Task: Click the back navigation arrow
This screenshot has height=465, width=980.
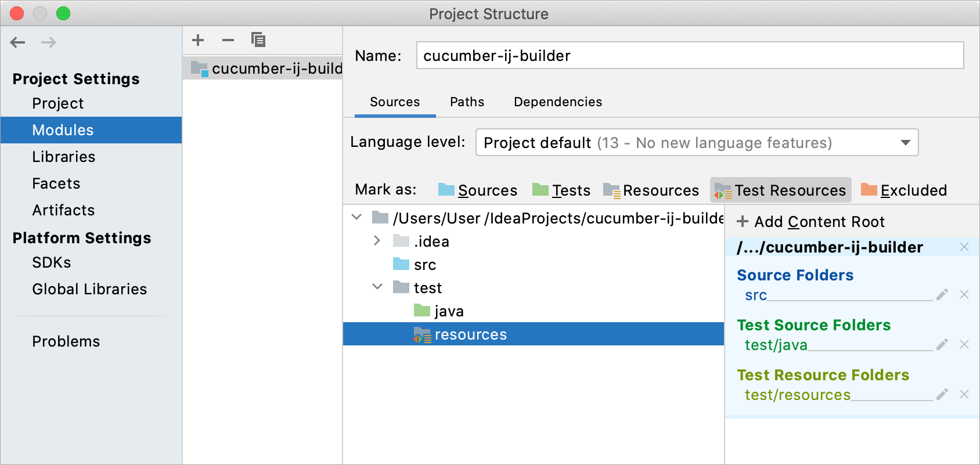Action: [18, 42]
